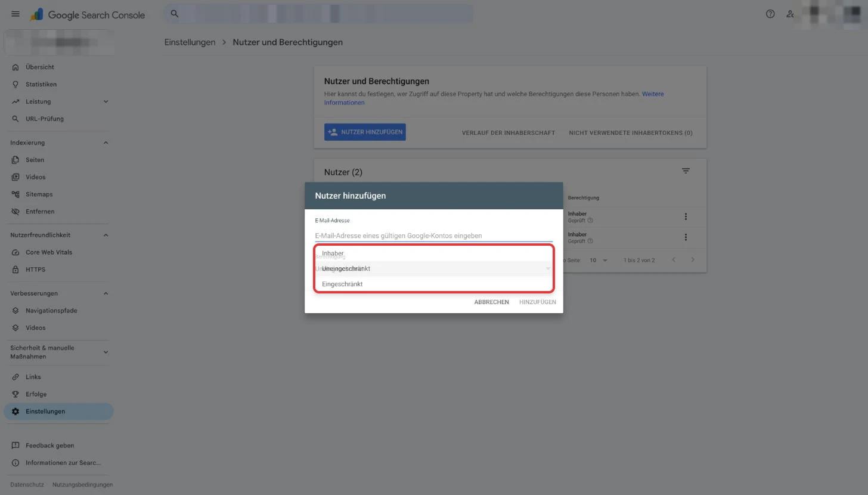Expand Sicherheit & manuelle Maßnahmen section

[x=106, y=352]
